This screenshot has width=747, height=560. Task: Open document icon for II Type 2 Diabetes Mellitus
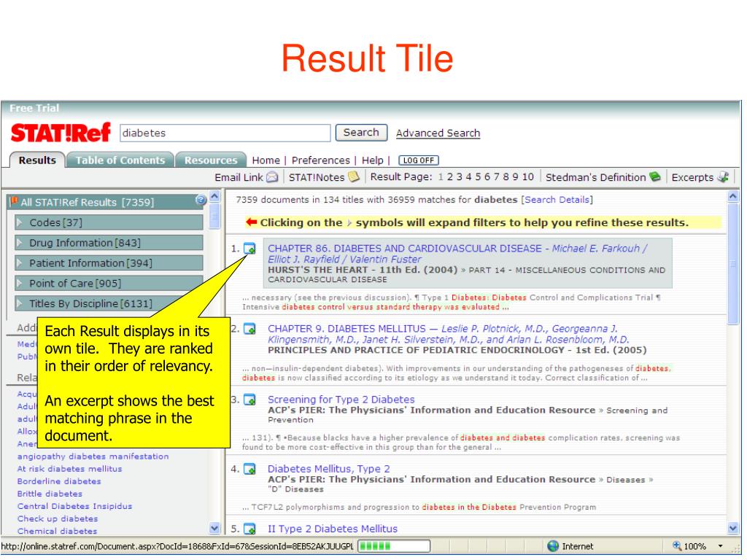pos(249,529)
